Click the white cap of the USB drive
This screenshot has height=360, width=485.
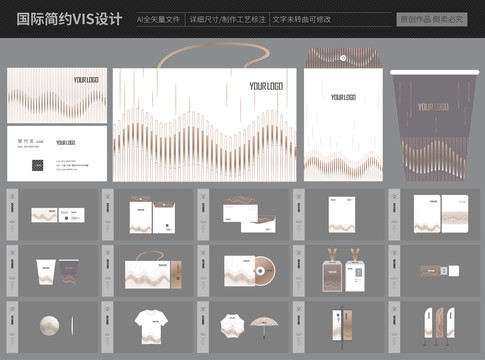[454, 271]
